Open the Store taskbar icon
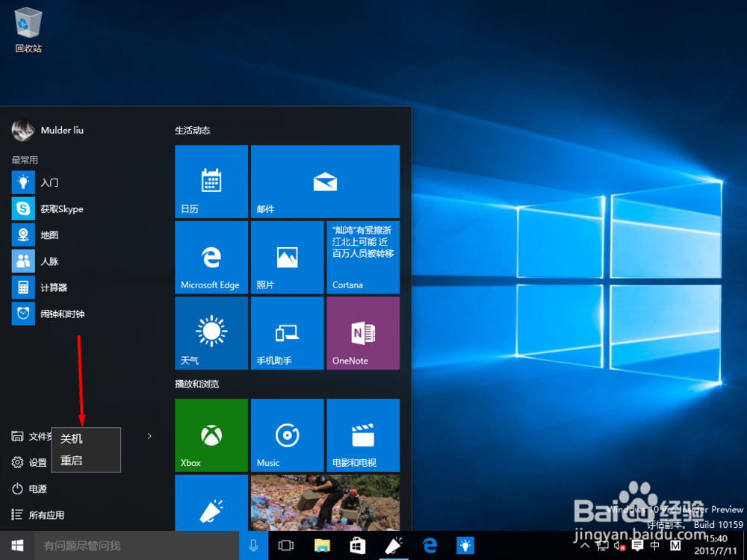 [x=358, y=545]
